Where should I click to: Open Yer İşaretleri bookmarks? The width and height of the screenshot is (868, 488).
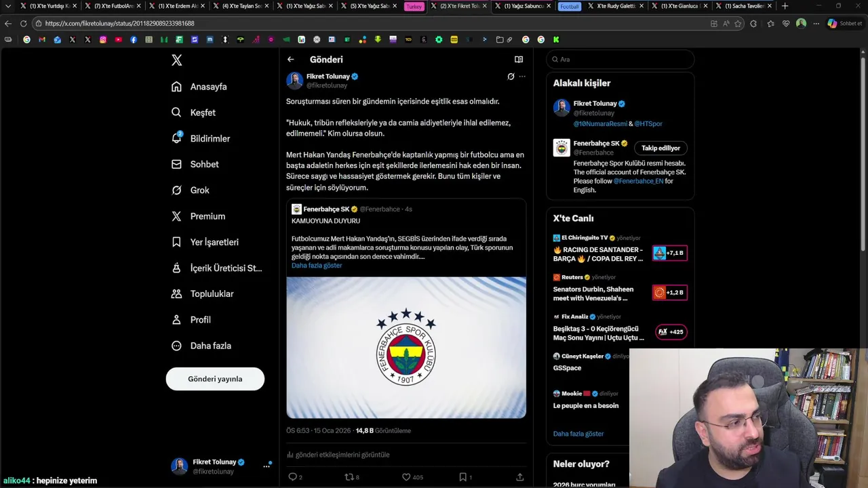click(x=205, y=242)
